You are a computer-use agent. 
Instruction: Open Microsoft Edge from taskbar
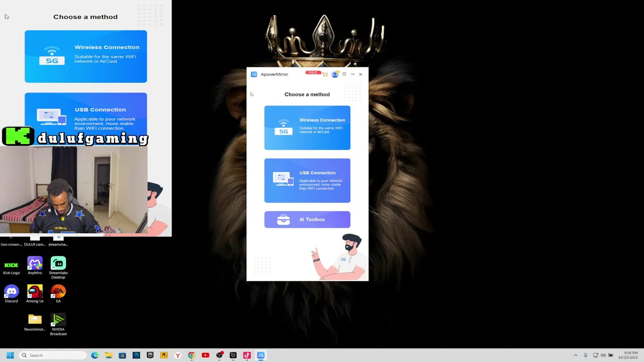[x=95, y=355]
